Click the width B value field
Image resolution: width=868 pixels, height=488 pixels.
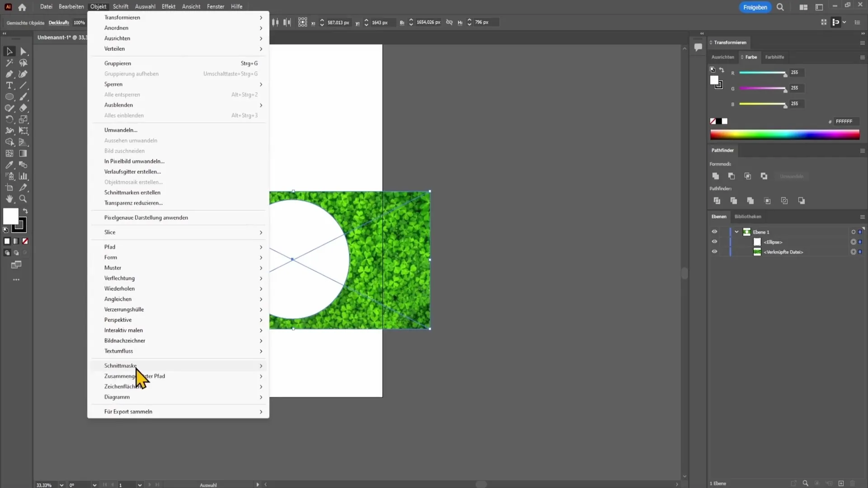point(428,22)
